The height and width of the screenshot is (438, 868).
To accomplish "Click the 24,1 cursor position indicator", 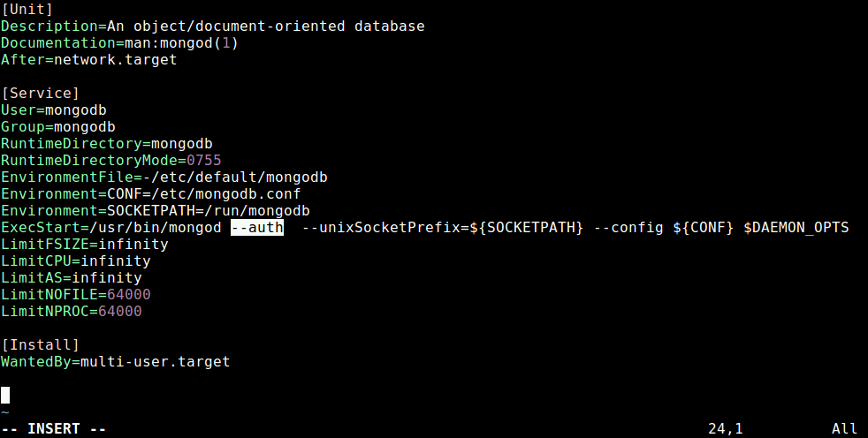I will click(725, 428).
